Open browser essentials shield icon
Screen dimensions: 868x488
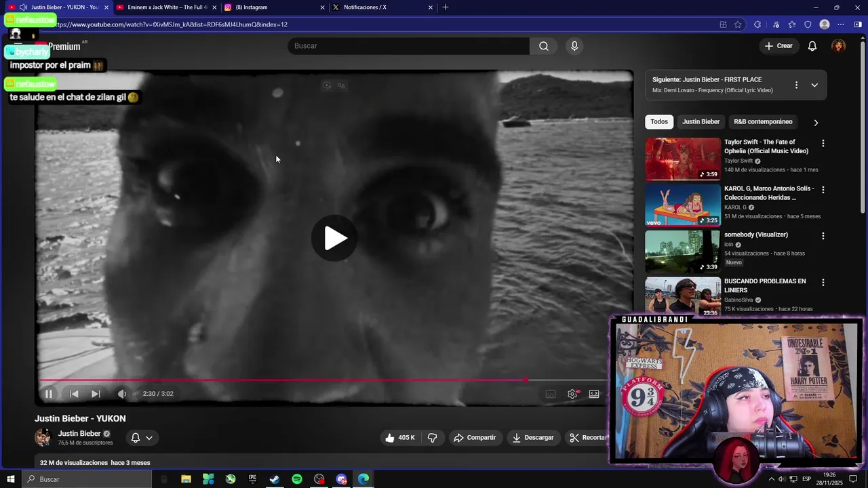pyautogui.click(x=808, y=24)
